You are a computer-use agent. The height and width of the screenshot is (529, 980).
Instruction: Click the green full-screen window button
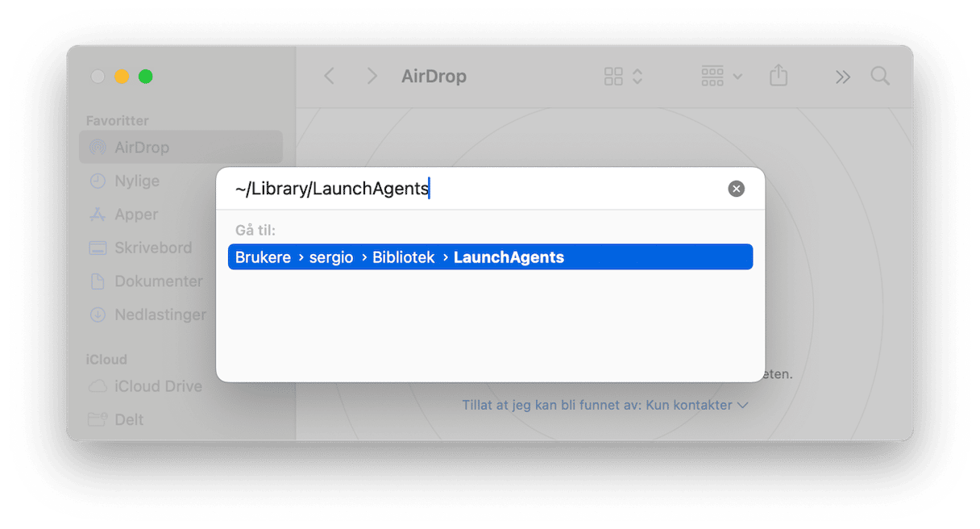146,77
